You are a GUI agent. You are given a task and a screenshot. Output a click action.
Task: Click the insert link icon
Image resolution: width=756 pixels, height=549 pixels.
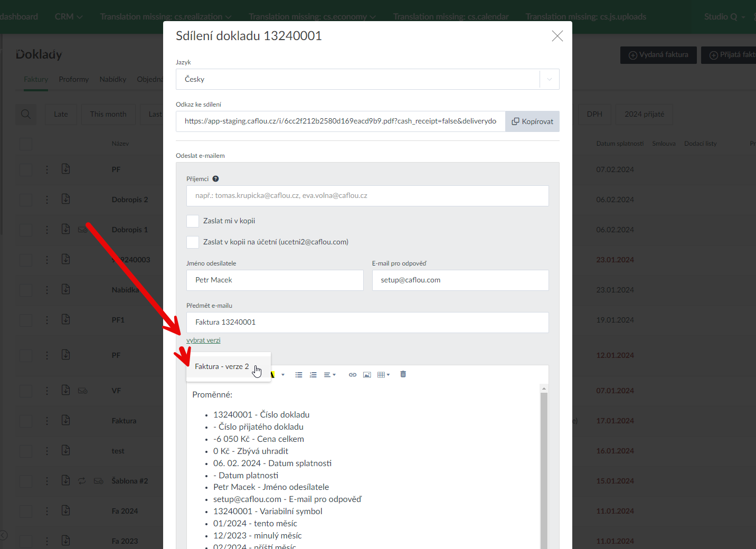(x=353, y=375)
